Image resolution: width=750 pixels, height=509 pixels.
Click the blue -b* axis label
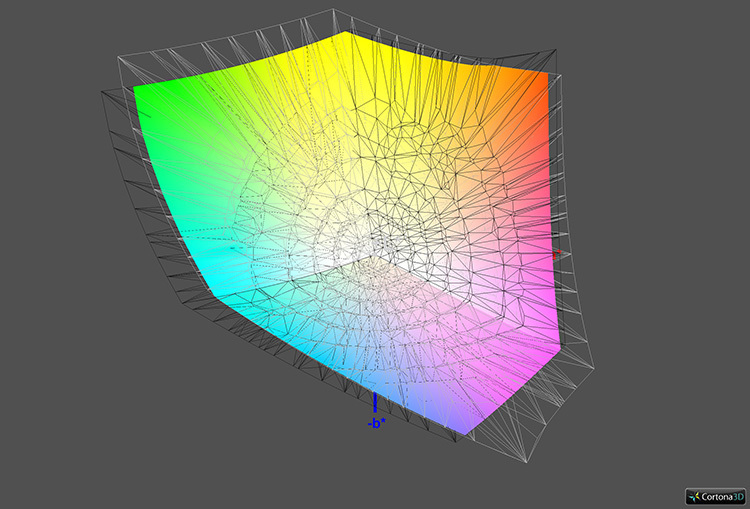[375, 423]
